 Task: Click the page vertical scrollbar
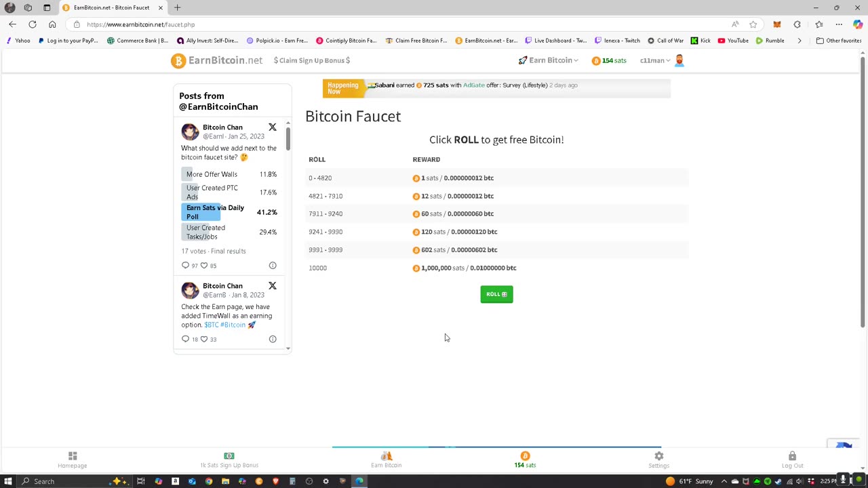863,193
